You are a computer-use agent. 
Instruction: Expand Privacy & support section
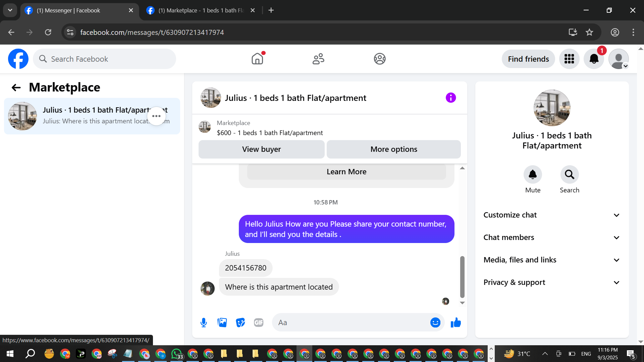(552, 283)
